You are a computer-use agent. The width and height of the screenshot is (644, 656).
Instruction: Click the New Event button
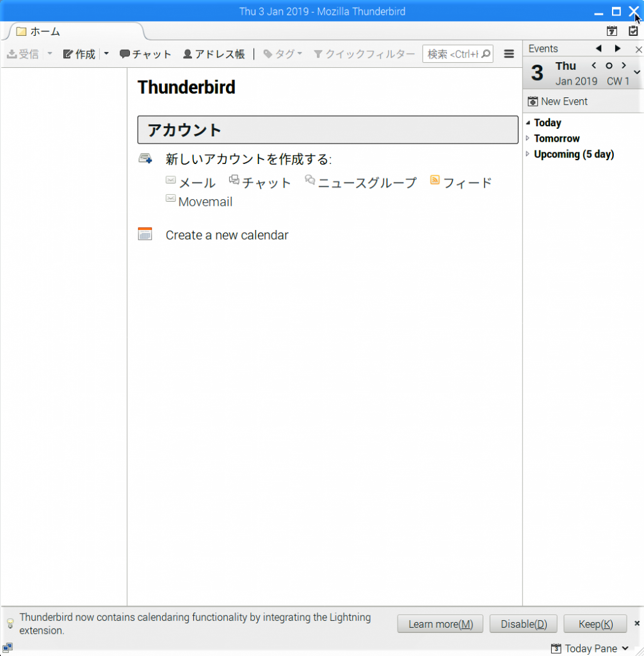coord(558,101)
